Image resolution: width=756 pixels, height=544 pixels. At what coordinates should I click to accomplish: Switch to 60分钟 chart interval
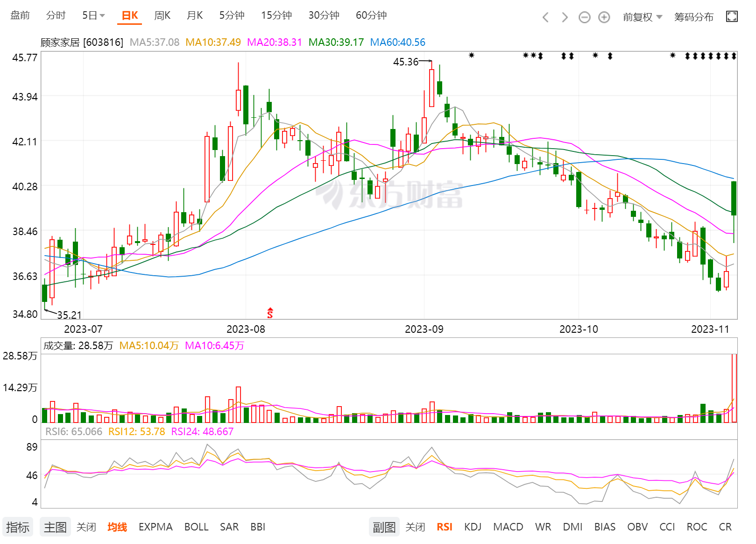[371, 15]
